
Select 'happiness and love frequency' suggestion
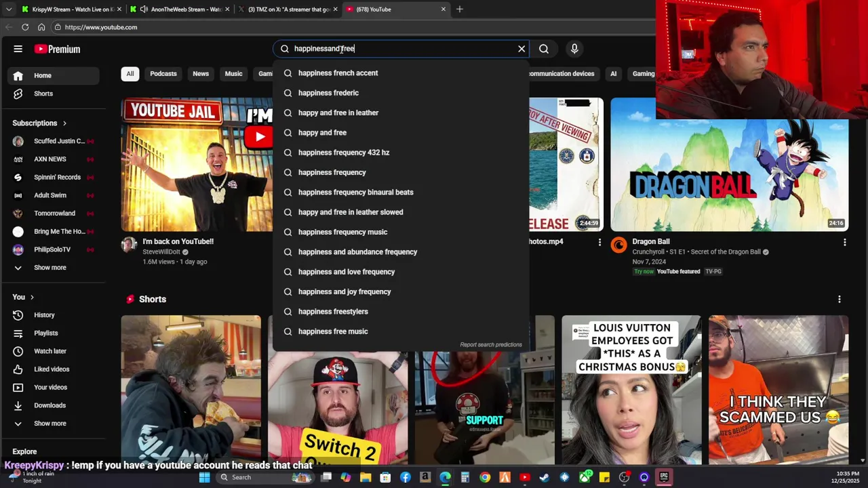(401, 272)
